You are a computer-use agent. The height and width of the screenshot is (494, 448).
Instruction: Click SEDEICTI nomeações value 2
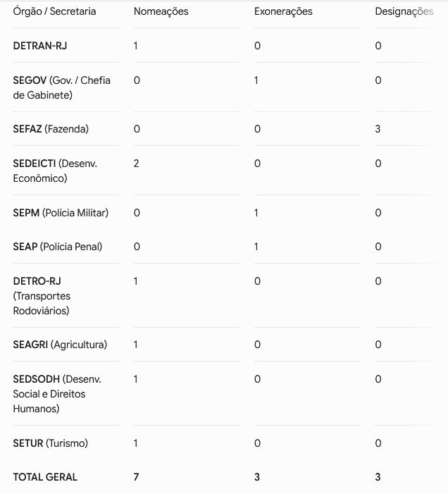pos(137,163)
